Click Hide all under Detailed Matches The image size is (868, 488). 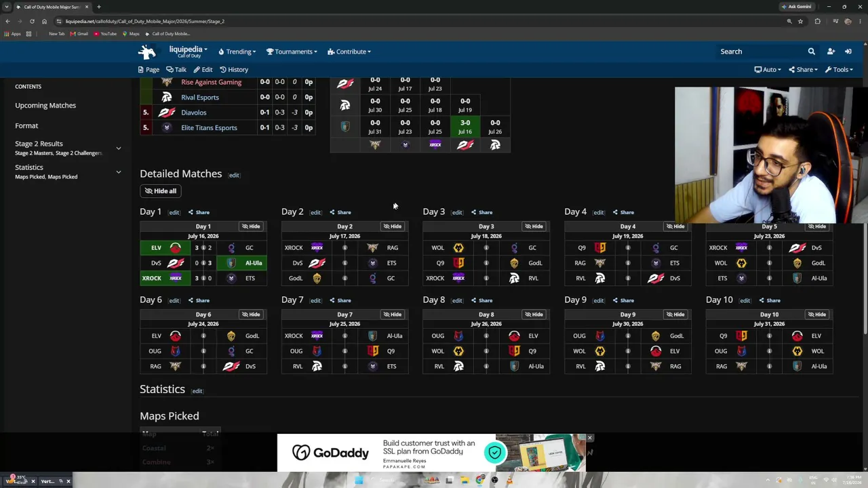click(161, 191)
